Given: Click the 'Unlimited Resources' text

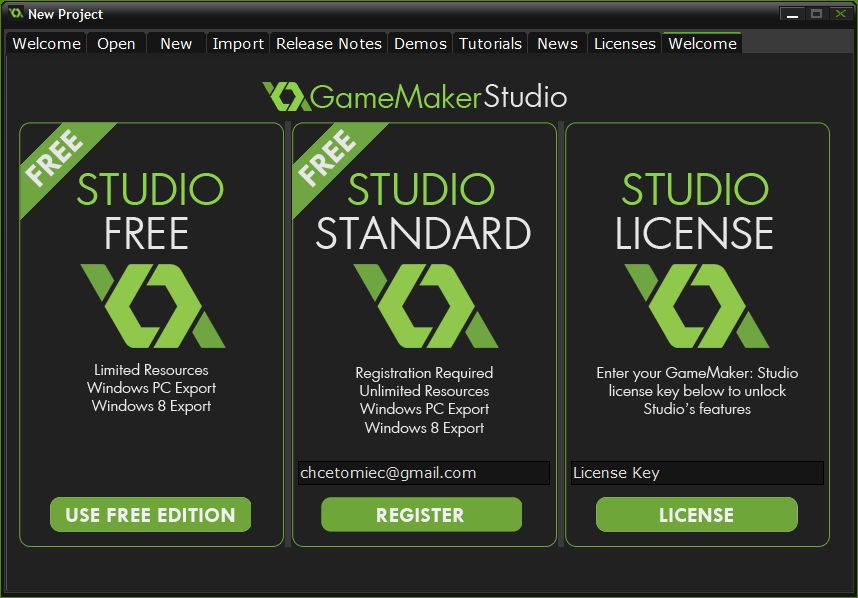Looking at the screenshot, I should (x=424, y=391).
